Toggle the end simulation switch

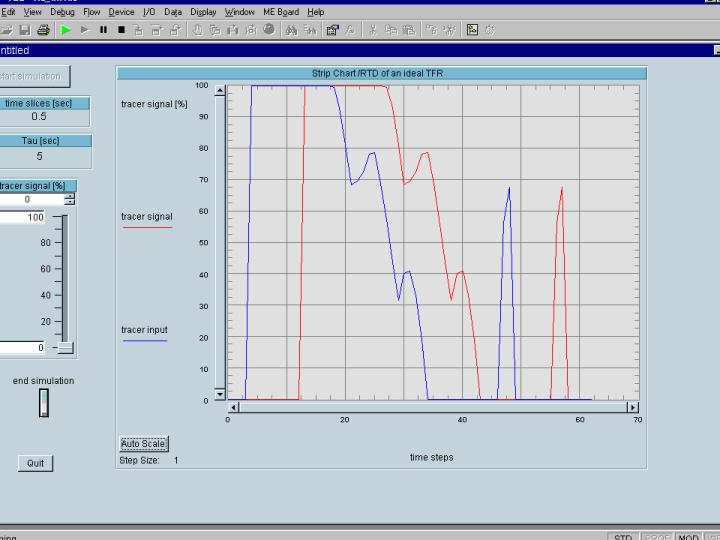tap(43, 403)
